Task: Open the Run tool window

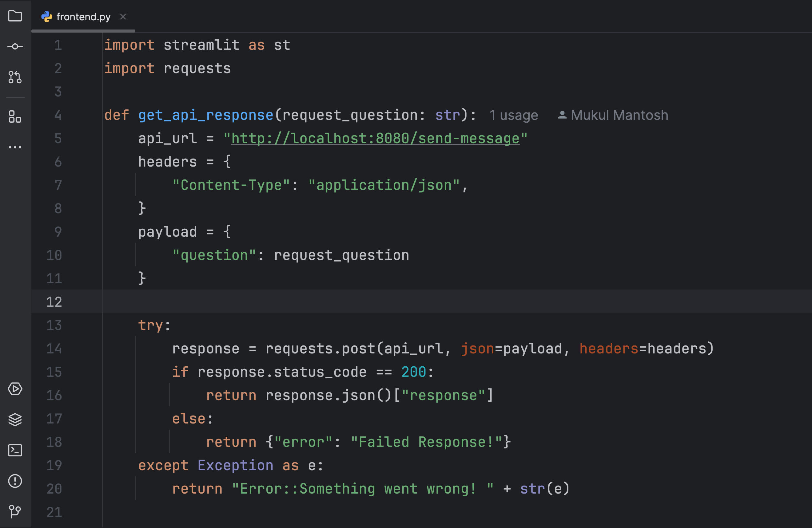Action: pos(15,389)
